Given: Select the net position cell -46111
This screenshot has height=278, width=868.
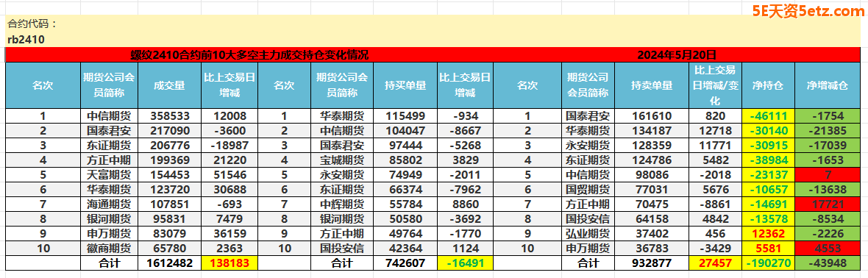Looking at the screenshot, I should coord(768,115).
